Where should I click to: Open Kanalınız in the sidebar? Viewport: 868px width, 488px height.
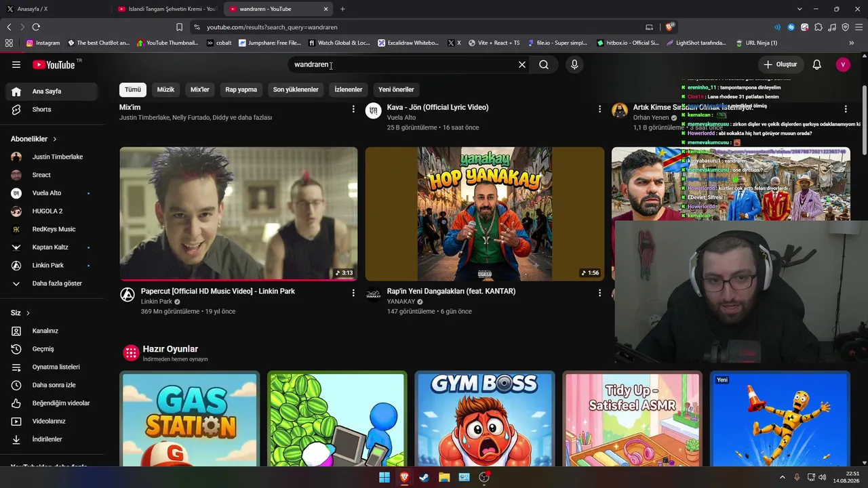52,331
